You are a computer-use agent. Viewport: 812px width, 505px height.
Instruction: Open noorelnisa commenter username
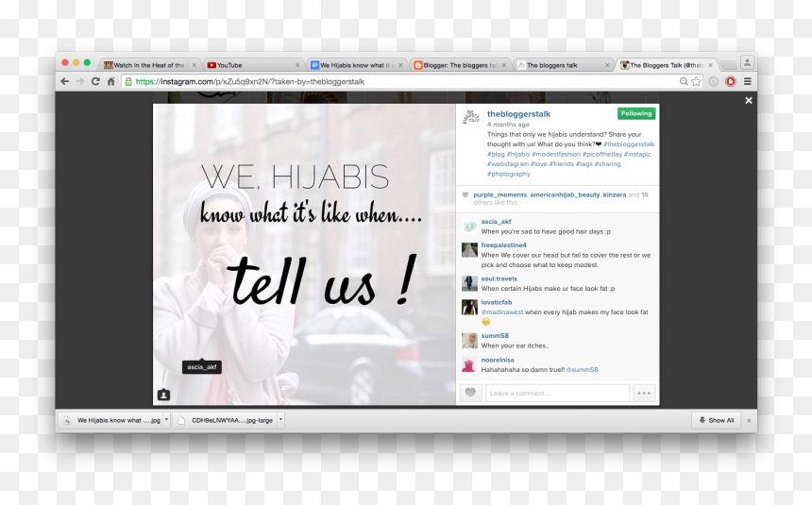498,360
